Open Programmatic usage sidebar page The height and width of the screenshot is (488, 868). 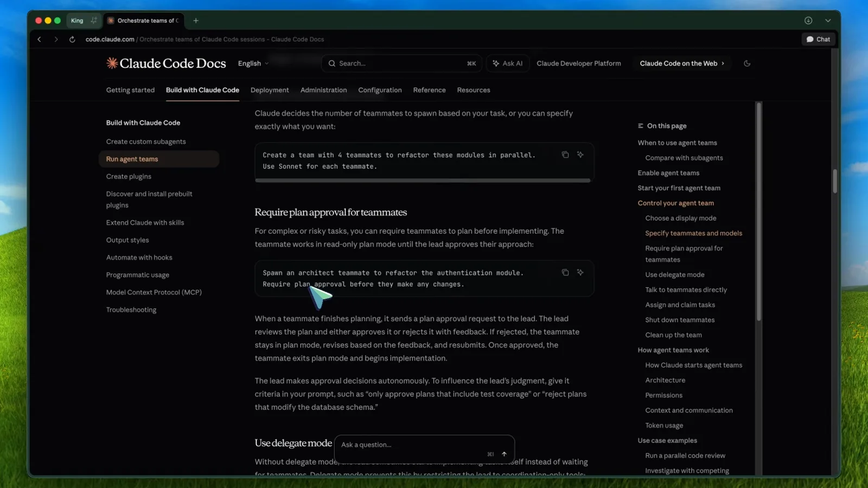[x=138, y=275]
